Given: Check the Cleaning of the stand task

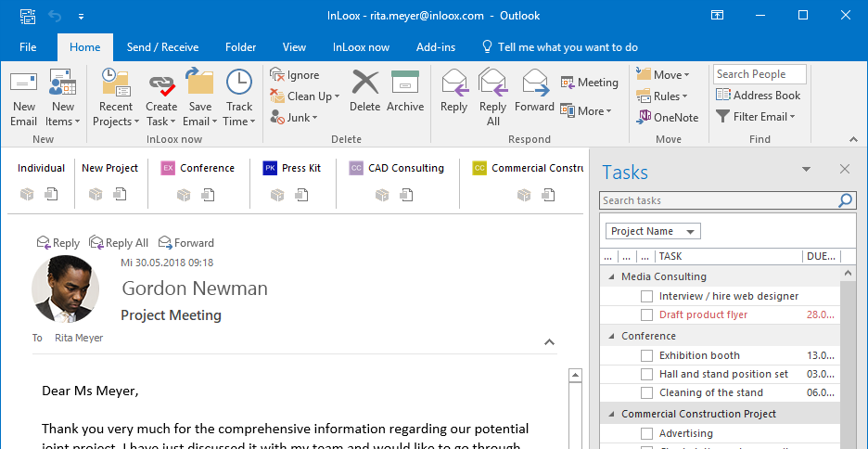Looking at the screenshot, I should click(x=646, y=393).
